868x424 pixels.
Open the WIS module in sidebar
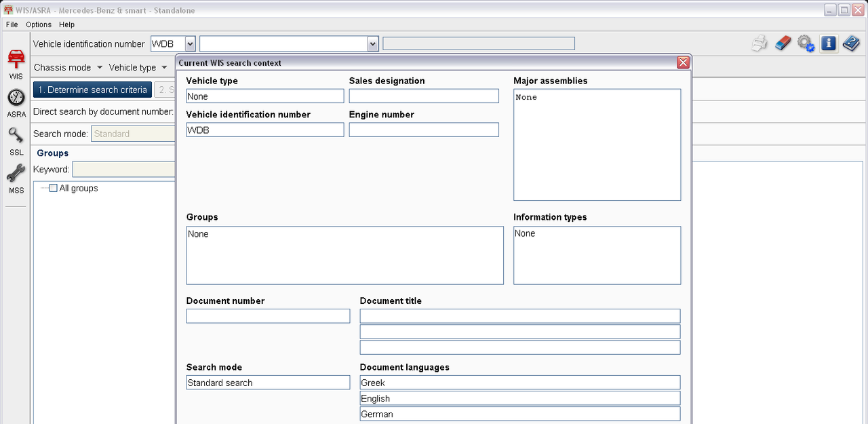(16, 64)
